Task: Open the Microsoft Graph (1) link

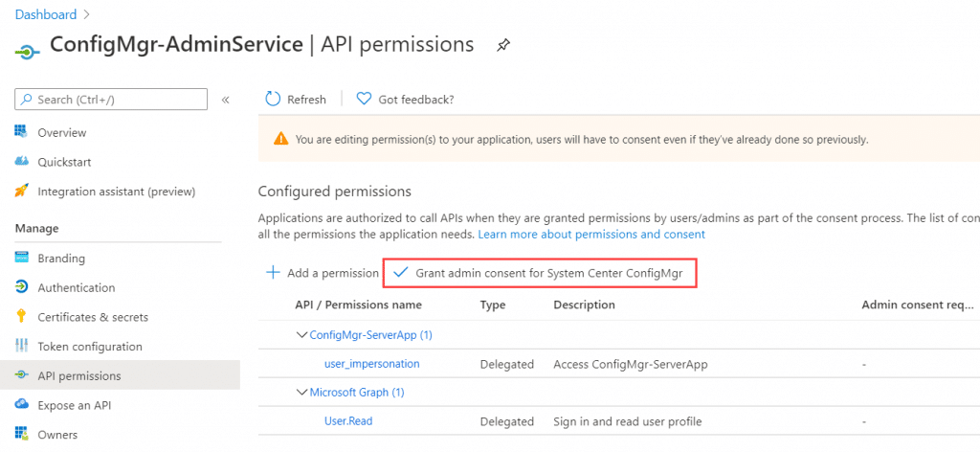Action: point(357,393)
